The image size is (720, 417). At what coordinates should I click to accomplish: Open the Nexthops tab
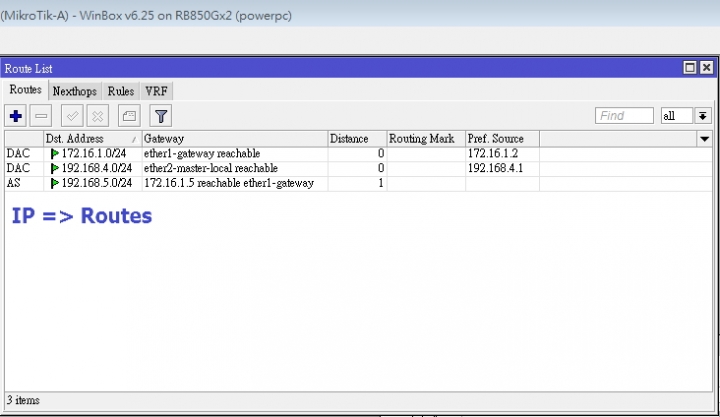(74, 91)
